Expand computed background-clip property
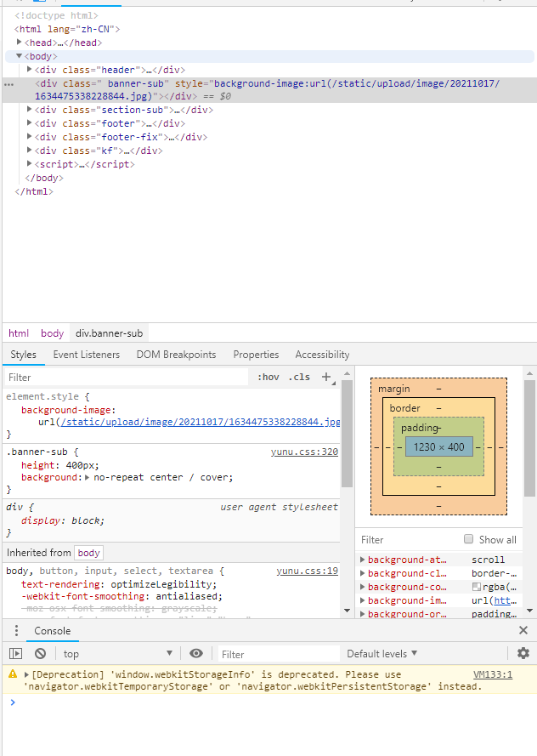537x756 pixels. [363, 573]
